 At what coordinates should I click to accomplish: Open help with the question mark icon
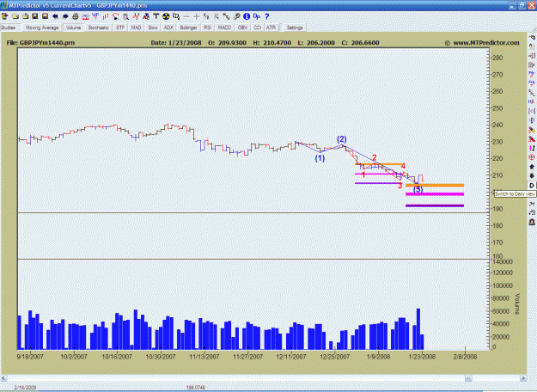click(267, 16)
